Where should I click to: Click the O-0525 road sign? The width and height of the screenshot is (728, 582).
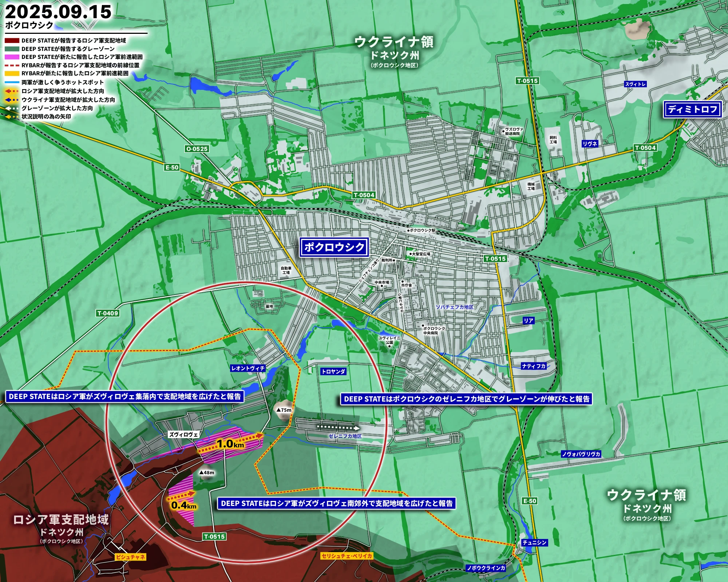click(x=197, y=149)
